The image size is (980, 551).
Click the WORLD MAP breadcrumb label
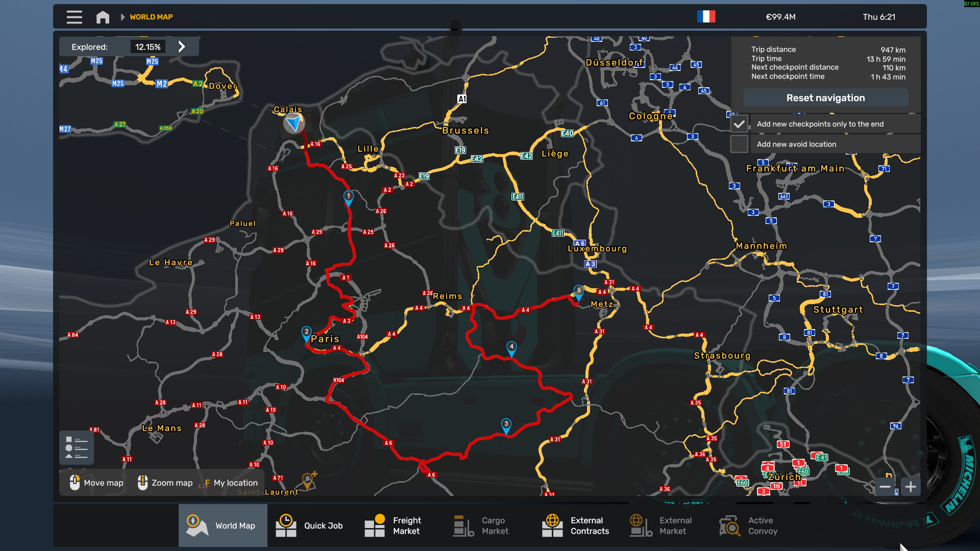click(151, 17)
